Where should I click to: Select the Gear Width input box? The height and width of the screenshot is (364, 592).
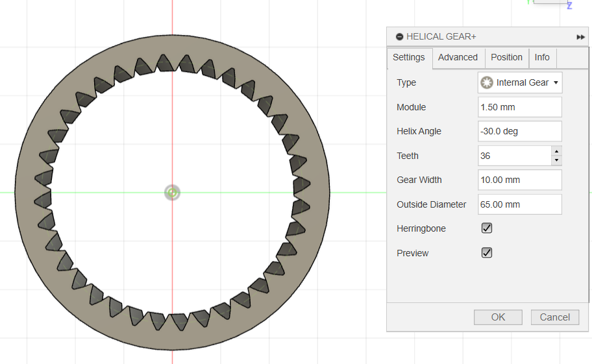click(x=519, y=180)
